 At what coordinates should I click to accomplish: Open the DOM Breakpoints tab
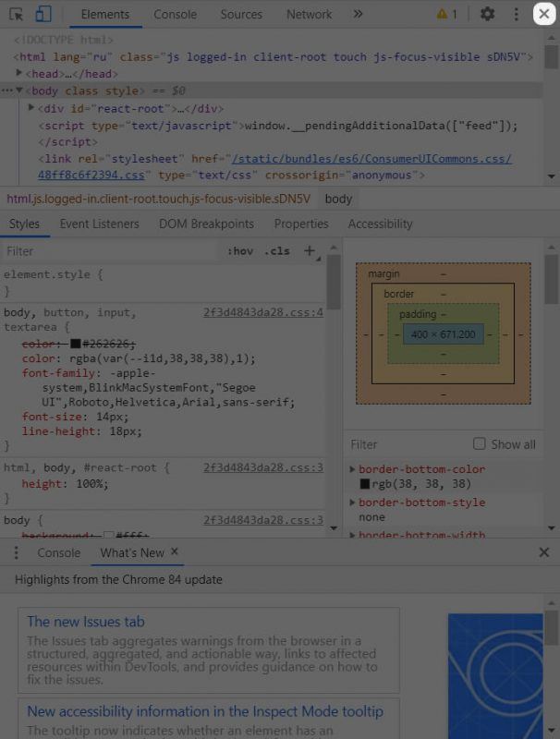coord(206,224)
